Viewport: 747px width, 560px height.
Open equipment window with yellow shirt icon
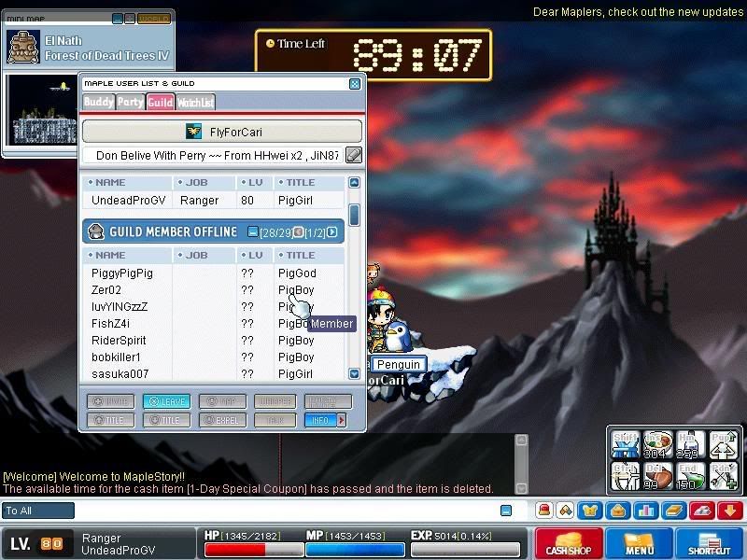590,511
